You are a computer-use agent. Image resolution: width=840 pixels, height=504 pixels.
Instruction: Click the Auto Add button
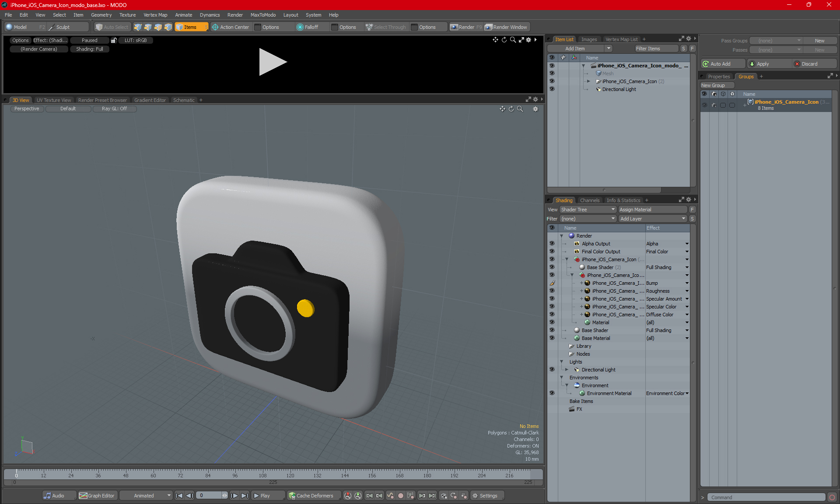(723, 64)
